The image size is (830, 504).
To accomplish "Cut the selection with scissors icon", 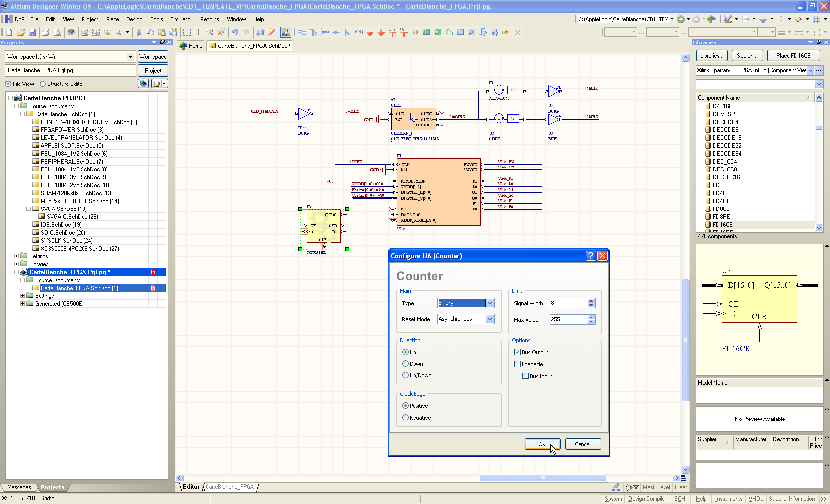I will [139, 32].
